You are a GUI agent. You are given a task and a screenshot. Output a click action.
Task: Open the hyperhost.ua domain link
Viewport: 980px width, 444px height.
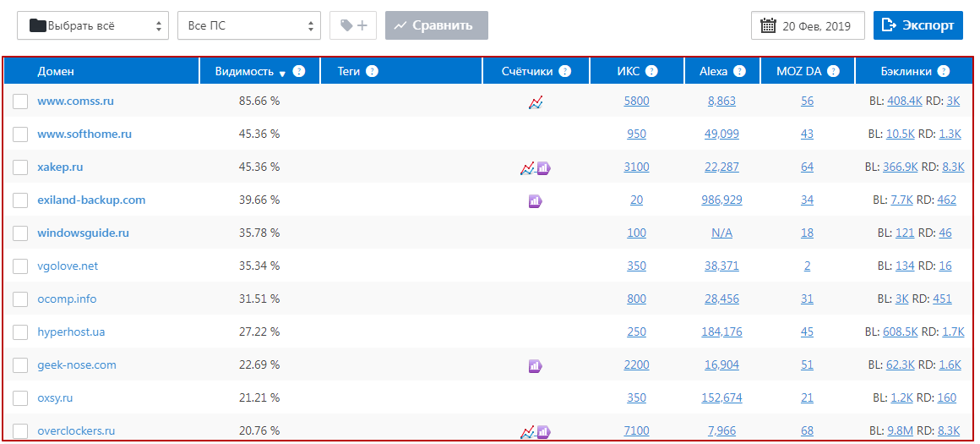(71, 332)
